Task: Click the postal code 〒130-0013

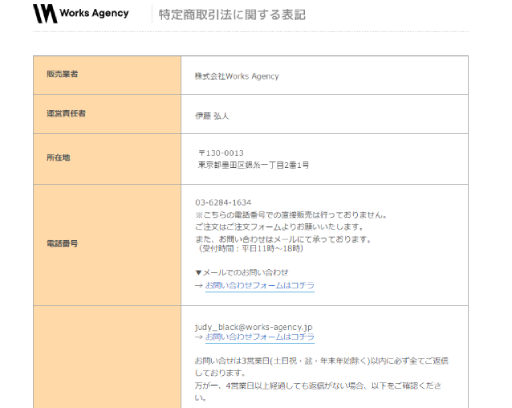Action: (221, 153)
